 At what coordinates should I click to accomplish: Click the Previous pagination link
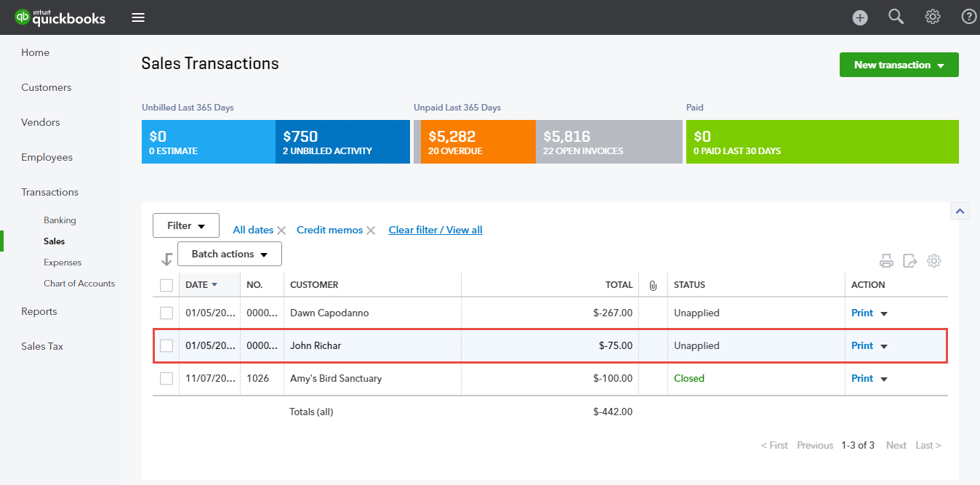[x=815, y=445]
